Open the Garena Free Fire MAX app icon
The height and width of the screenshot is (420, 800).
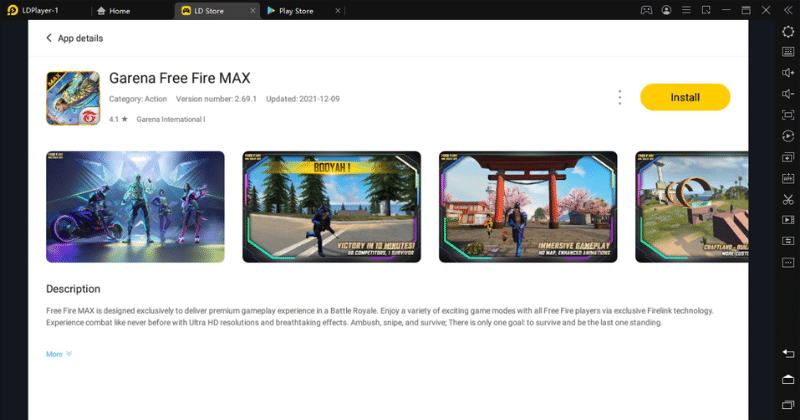click(73, 98)
